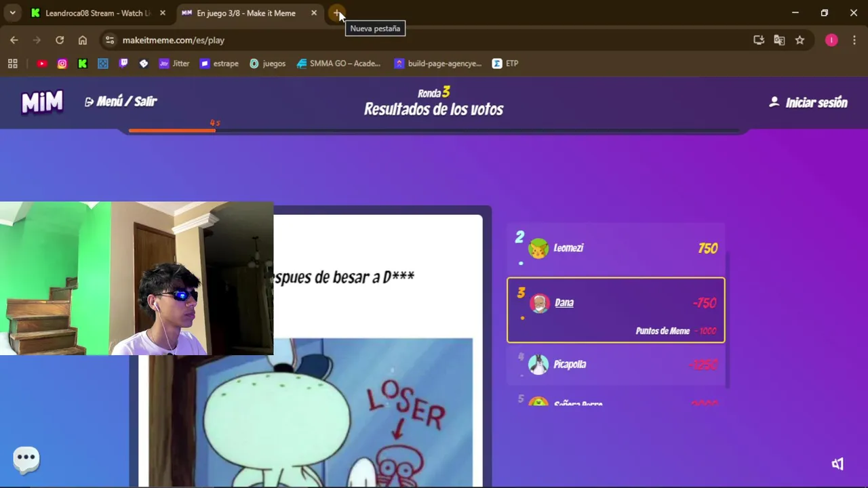Select the En juego 3/8 Make it Meme tab

[x=248, y=13]
